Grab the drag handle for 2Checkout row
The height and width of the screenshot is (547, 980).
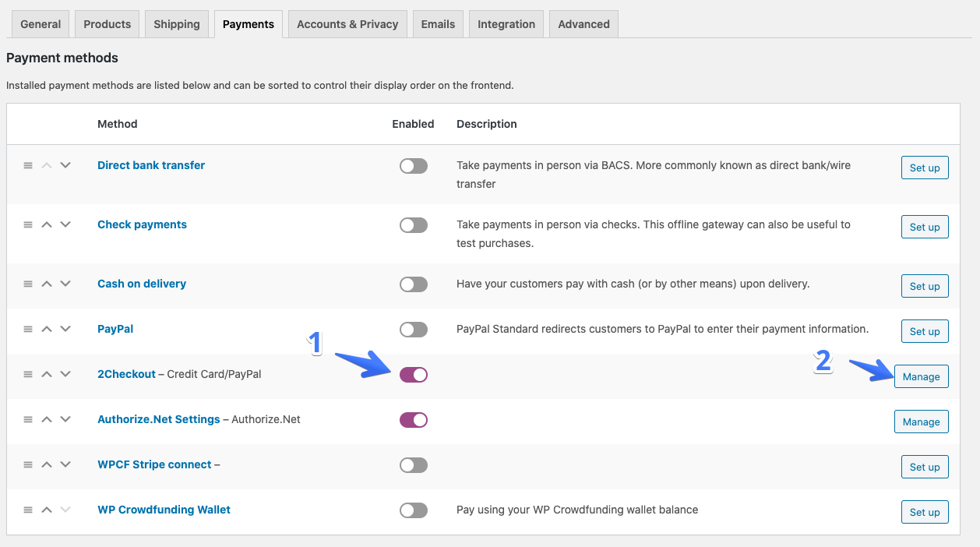tap(28, 375)
